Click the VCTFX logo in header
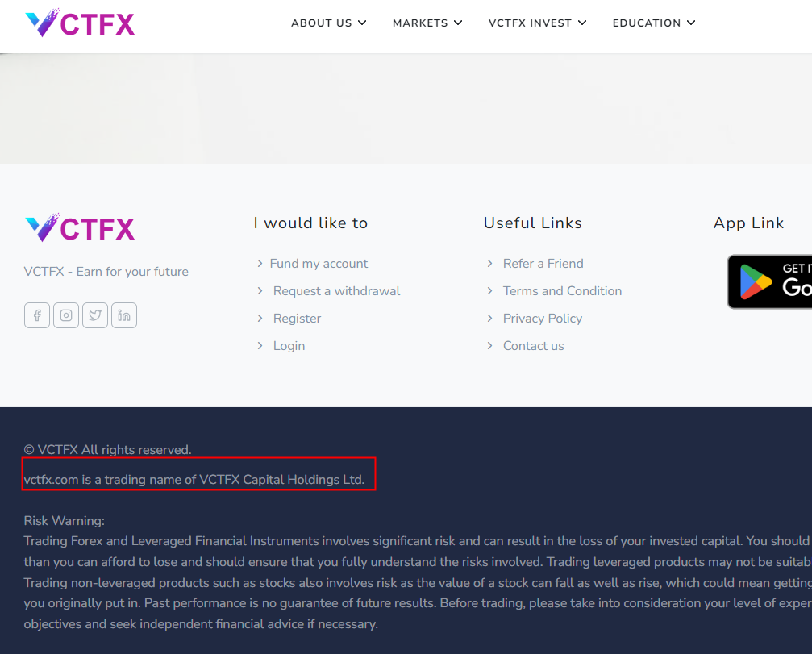Image resolution: width=812 pixels, height=654 pixels. pos(80,23)
